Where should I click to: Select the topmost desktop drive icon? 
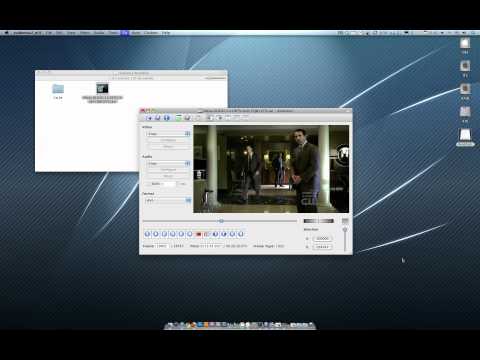(x=465, y=43)
